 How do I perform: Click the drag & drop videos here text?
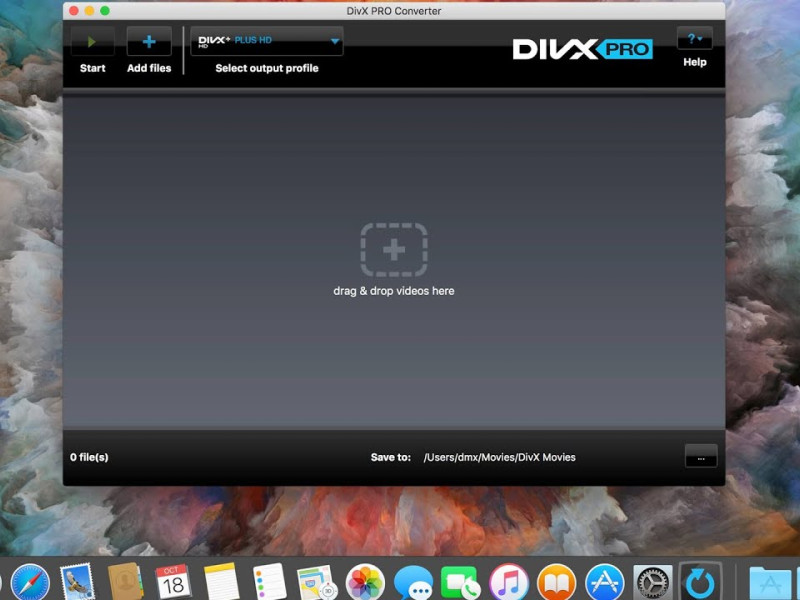pyautogui.click(x=394, y=291)
